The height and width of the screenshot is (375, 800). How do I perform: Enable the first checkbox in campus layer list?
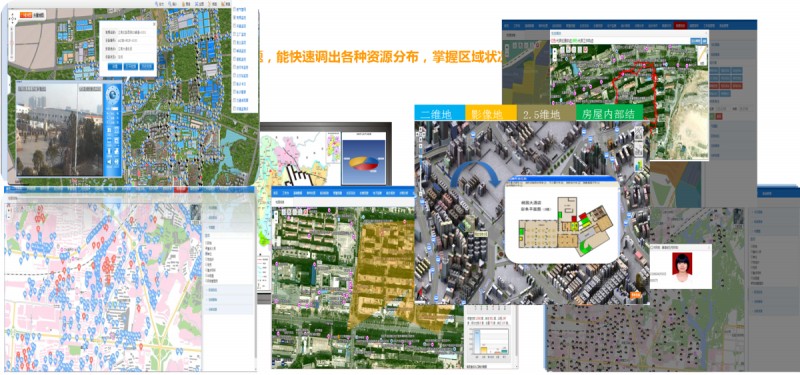tap(235, 9)
